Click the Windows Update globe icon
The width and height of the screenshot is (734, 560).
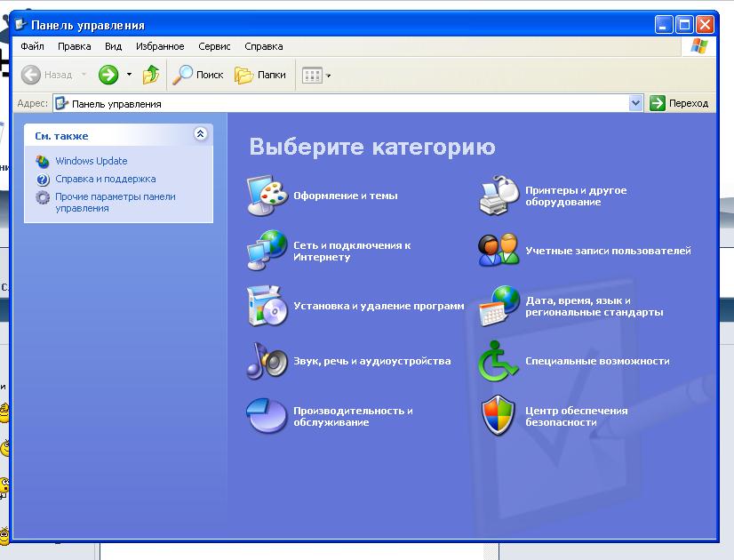[x=43, y=161]
